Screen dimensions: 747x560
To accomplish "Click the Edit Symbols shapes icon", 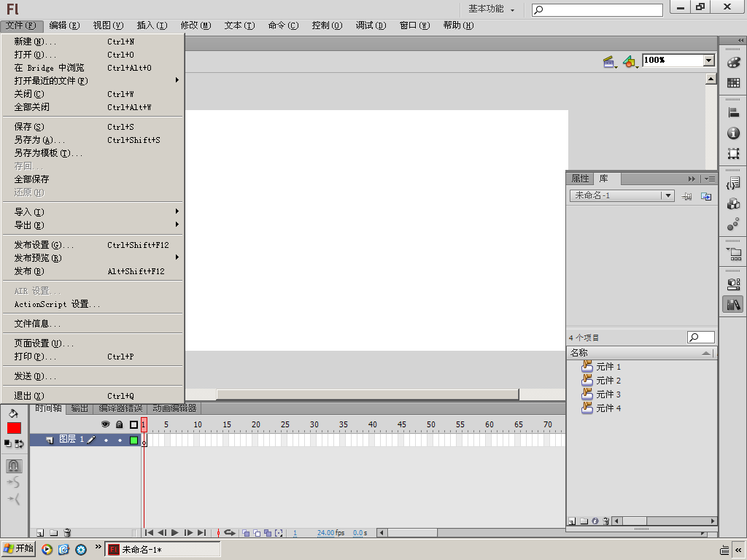I will tap(630, 61).
